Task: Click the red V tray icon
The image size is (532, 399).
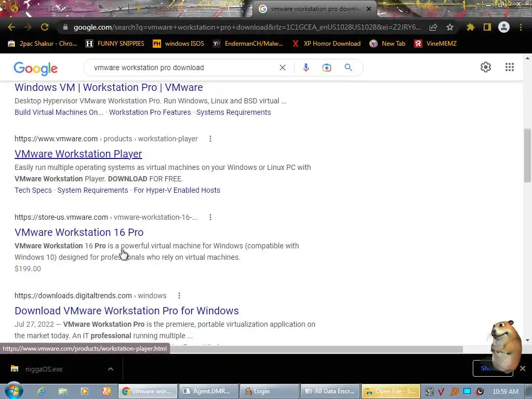Action: coord(441,392)
